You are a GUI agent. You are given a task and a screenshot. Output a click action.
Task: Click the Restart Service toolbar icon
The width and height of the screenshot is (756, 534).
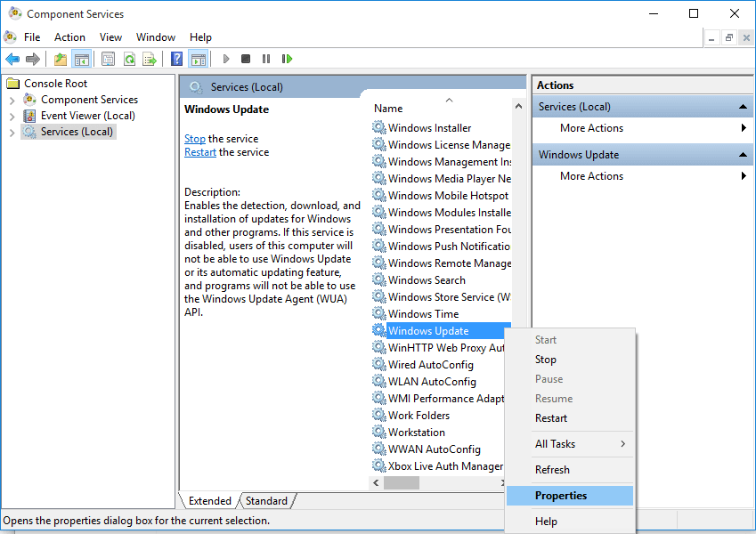pos(286,59)
